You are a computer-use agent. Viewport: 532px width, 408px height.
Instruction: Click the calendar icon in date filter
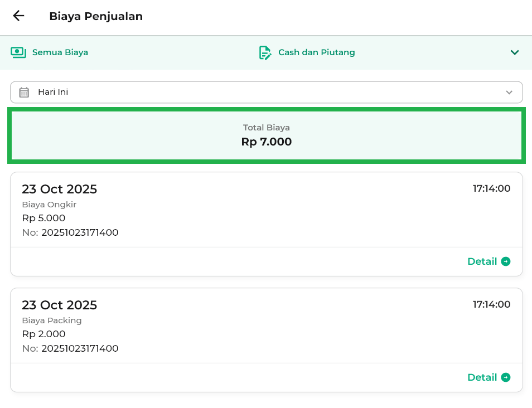point(24,93)
